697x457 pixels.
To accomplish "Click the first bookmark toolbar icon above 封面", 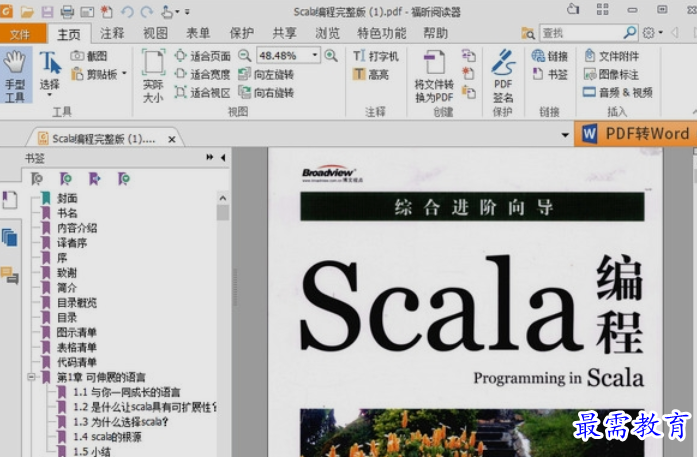I will pos(37,179).
